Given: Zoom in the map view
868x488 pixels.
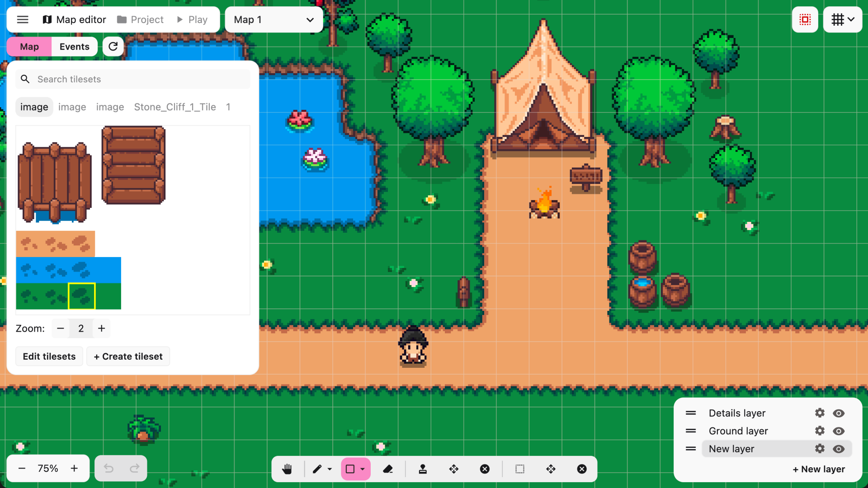Looking at the screenshot, I should pos(74,468).
